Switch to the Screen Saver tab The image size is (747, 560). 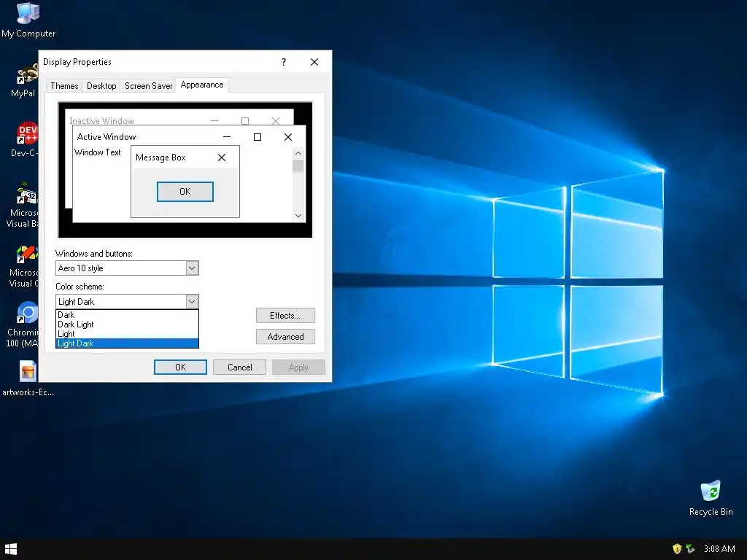click(x=148, y=86)
